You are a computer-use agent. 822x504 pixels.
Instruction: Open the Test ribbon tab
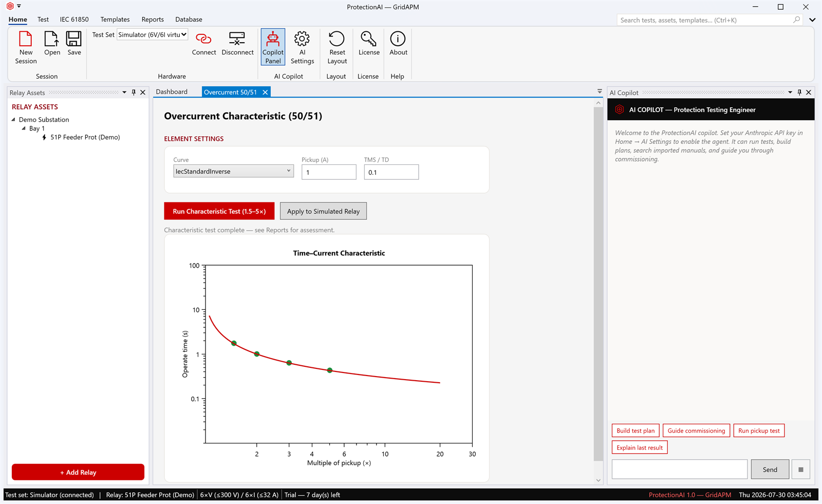click(x=43, y=20)
